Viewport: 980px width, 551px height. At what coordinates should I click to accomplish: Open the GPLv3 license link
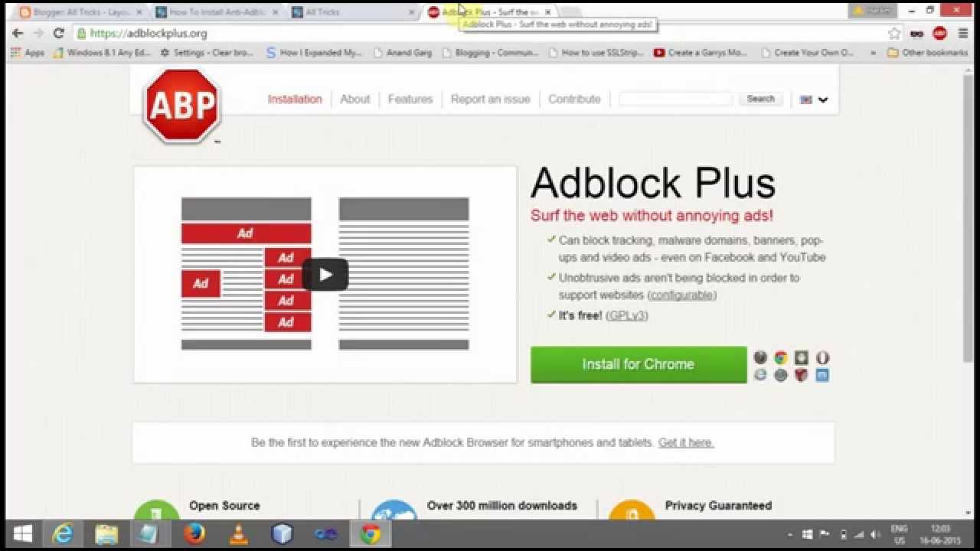pos(626,315)
